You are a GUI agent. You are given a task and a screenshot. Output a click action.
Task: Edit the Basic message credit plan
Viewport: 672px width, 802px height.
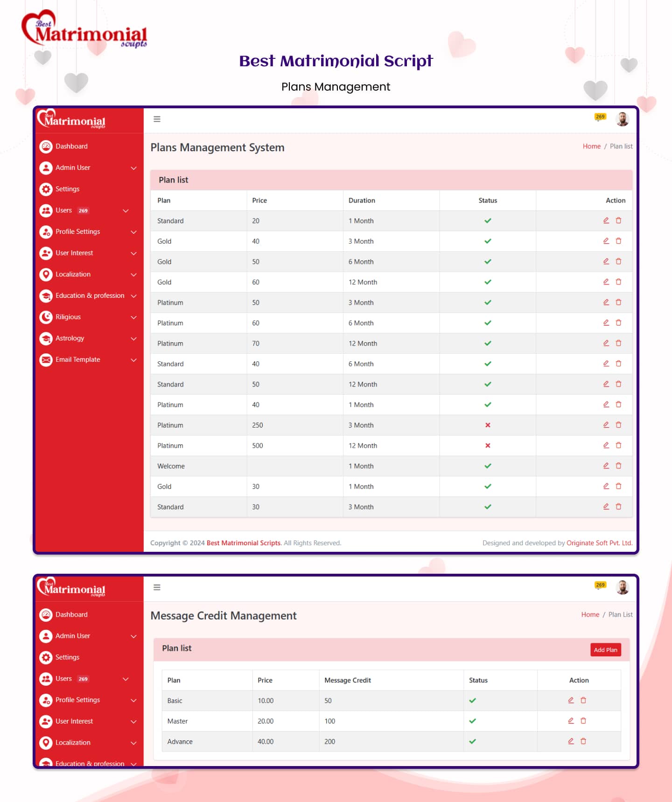click(x=571, y=700)
